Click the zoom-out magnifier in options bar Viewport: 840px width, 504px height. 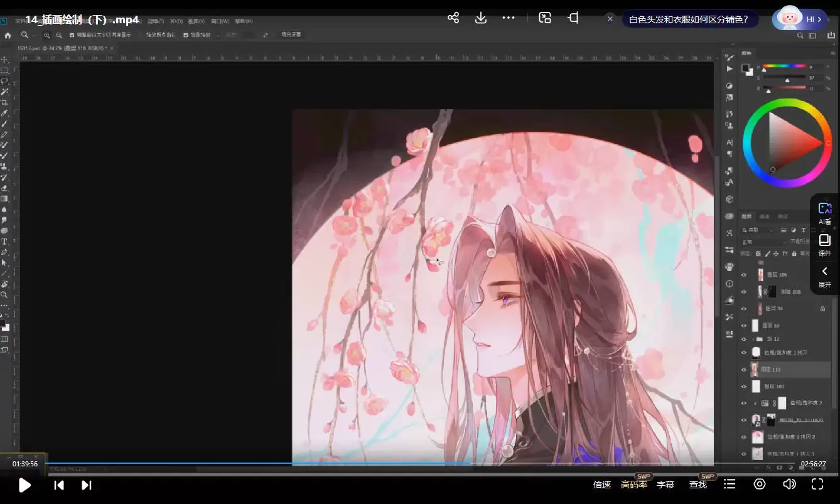click(x=58, y=35)
